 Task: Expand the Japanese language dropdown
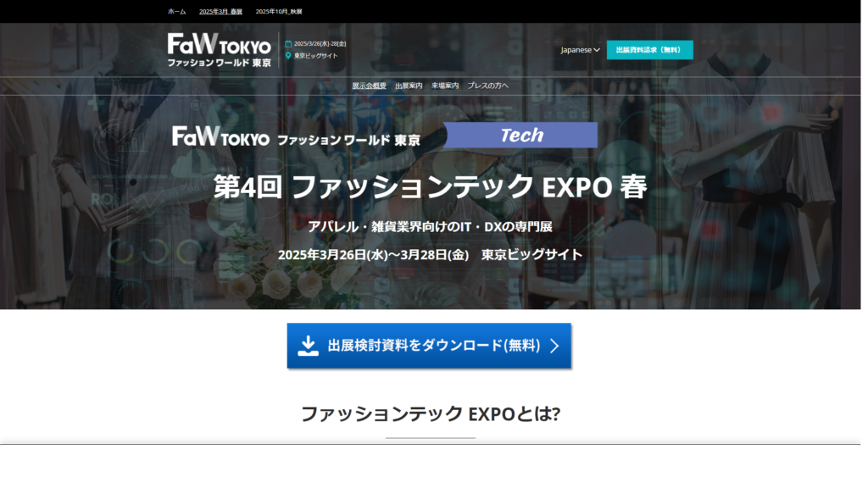(580, 50)
